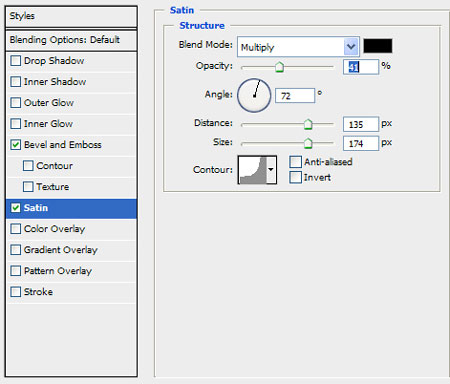Click the Angle dial
This screenshot has width=450, height=384.
[254, 95]
